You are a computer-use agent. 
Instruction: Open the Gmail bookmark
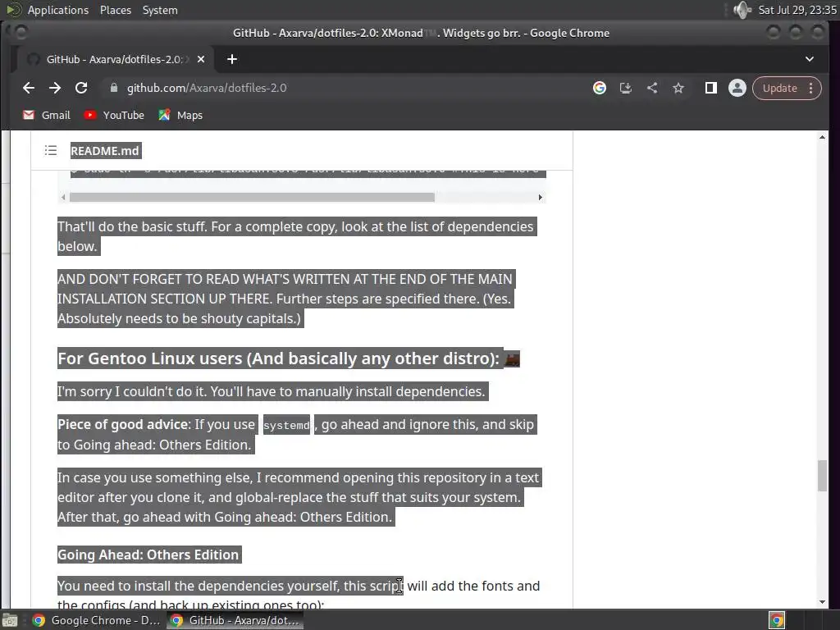pos(47,115)
